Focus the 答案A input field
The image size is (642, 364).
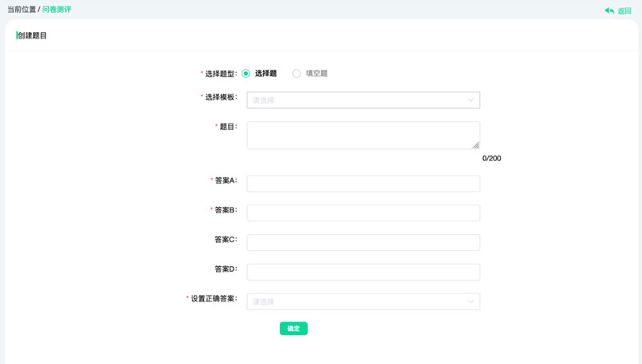363,184
